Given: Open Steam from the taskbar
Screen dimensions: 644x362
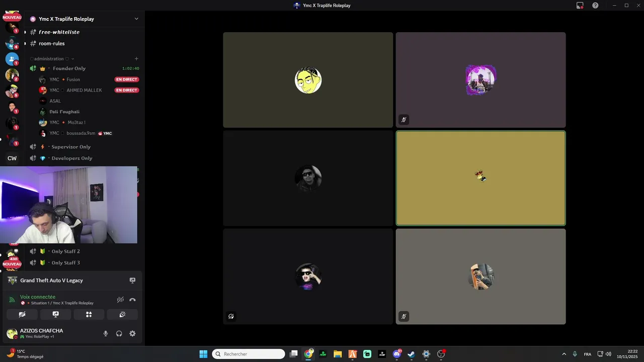Looking at the screenshot, I should coord(411,354).
